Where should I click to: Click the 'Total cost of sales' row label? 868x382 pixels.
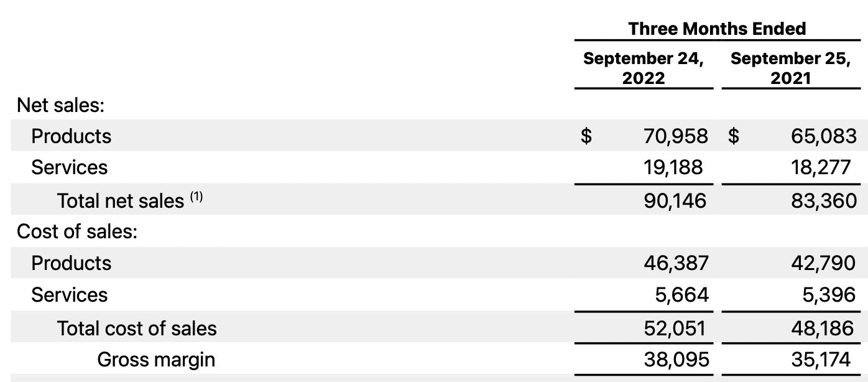[x=137, y=328]
